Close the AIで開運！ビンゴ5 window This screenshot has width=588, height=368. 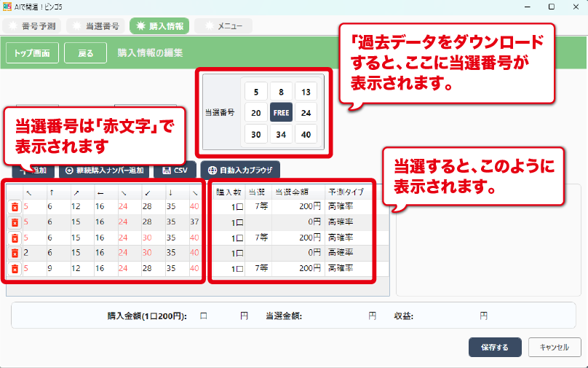[576, 7]
